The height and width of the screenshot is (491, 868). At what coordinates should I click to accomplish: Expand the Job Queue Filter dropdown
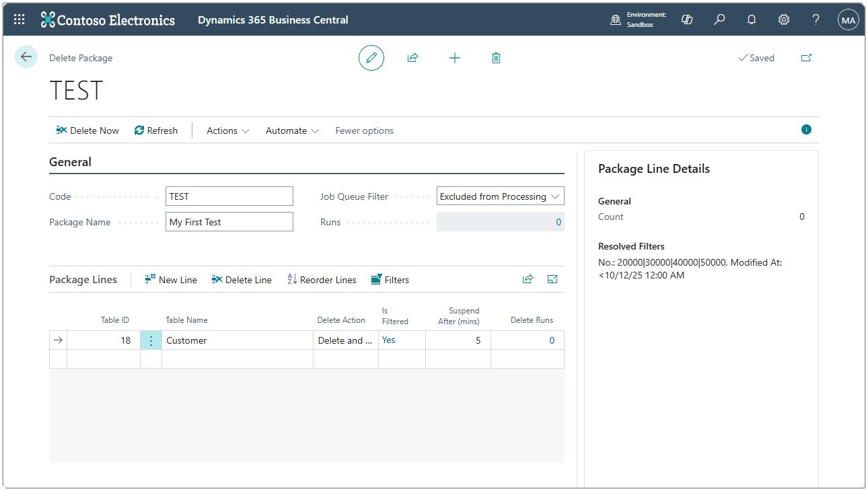[x=555, y=196]
